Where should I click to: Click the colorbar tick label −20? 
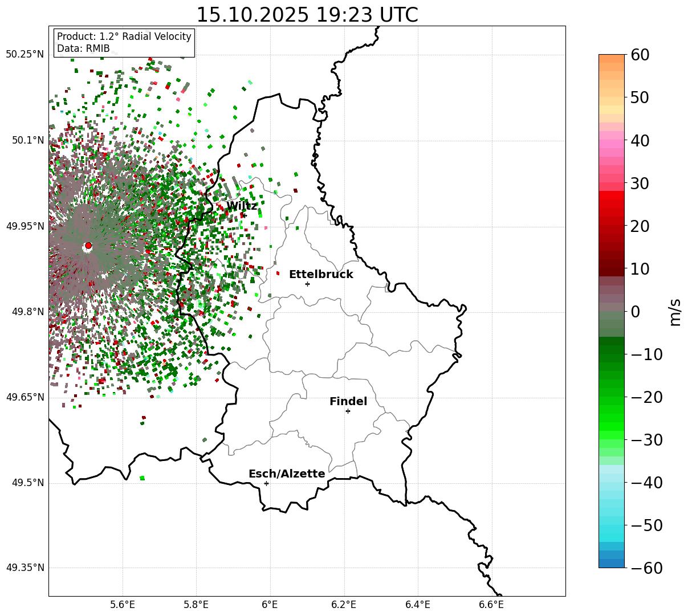(x=646, y=397)
